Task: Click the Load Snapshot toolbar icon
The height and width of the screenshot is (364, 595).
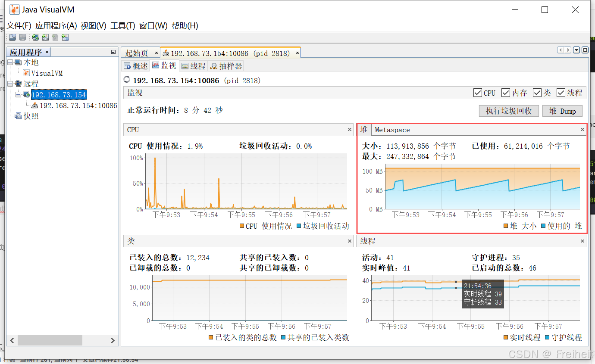Action: tap(13, 37)
